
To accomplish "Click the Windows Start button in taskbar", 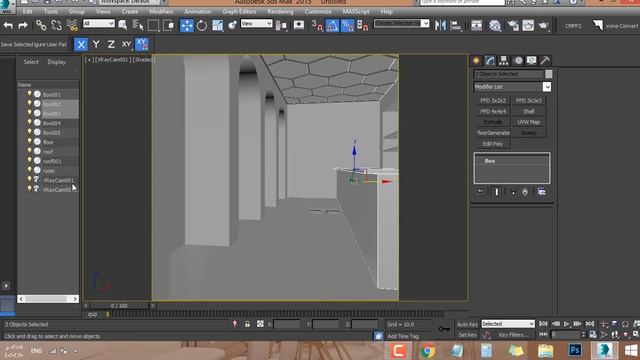I will (x=631, y=350).
